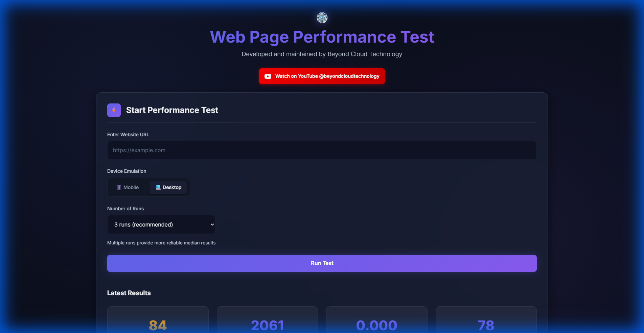Click the result card showing 78
Screen dimensions: 644x333
click(x=486, y=319)
